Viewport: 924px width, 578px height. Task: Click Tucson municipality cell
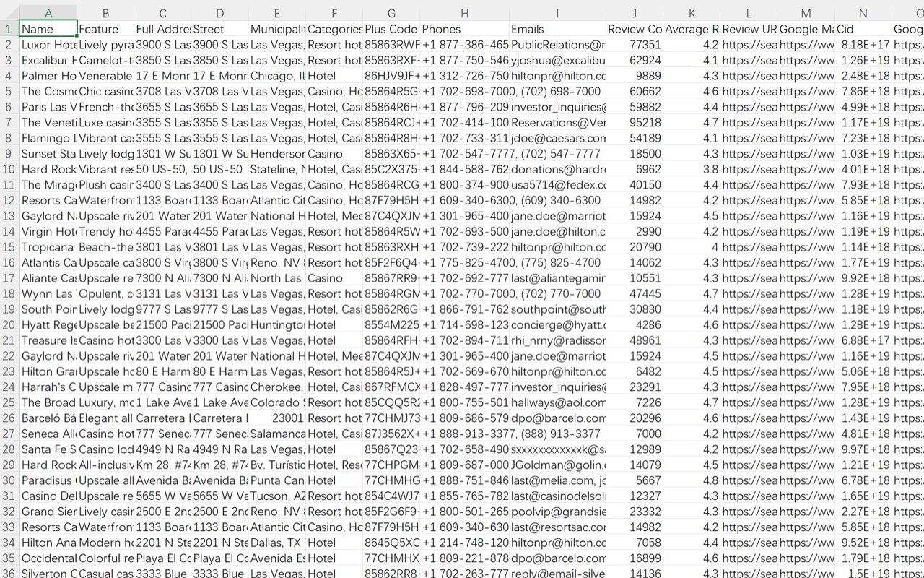pyautogui.click(x=277, y=496)
